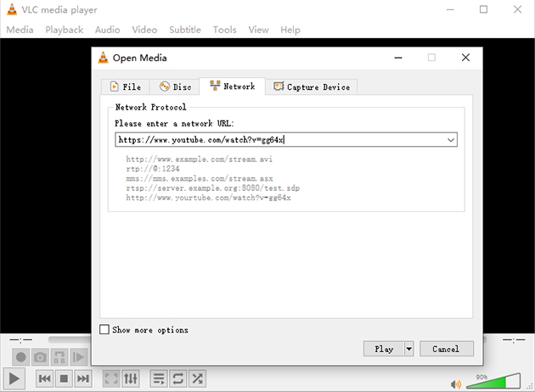
Task: Click example 'http://www.example.com/stream.avi'
Action: [199, 160]
